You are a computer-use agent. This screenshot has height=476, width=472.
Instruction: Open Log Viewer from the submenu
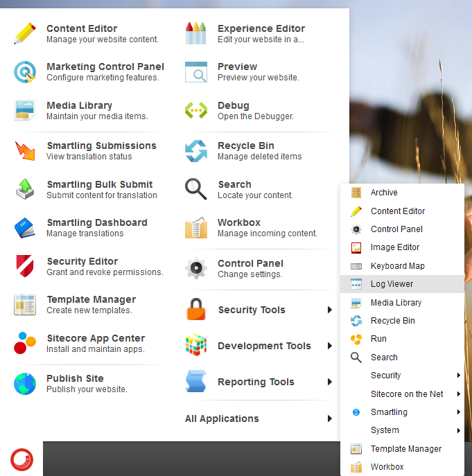point(403,284)
